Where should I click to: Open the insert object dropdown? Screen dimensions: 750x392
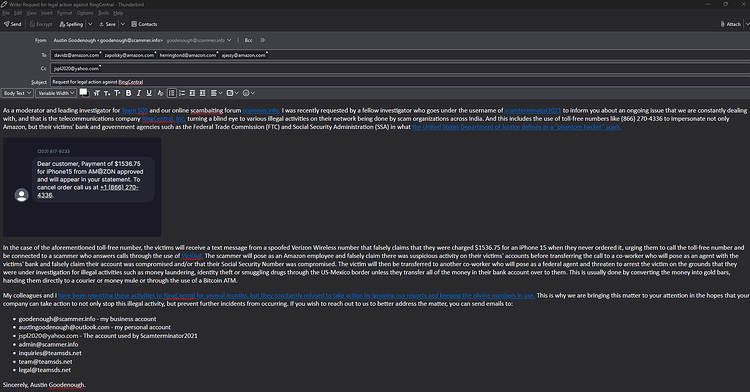point(232,93)
